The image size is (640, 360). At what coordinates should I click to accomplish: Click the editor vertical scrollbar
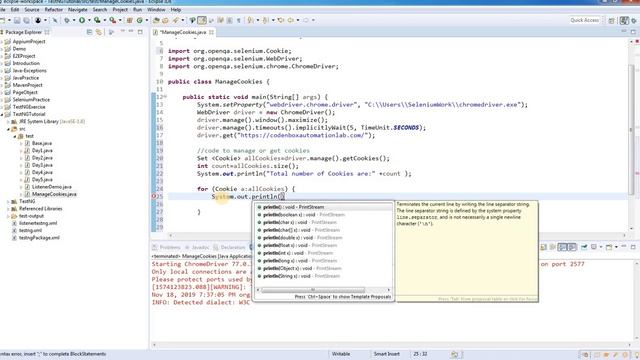pyautogui.click(x=632, y=131)
